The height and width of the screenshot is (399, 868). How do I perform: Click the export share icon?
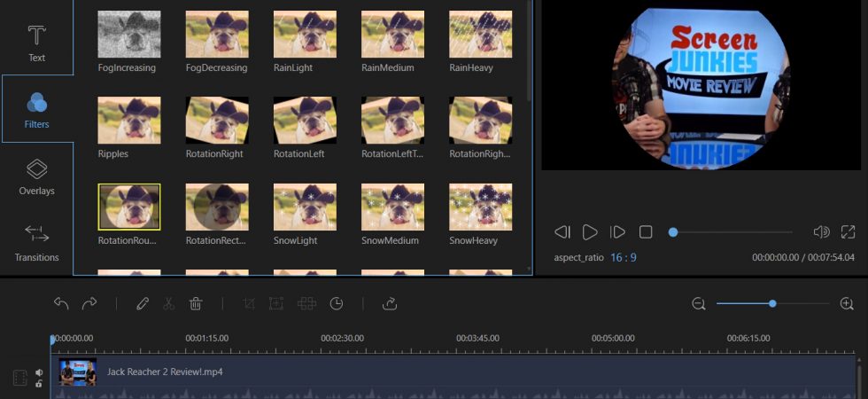coord(391,303)
